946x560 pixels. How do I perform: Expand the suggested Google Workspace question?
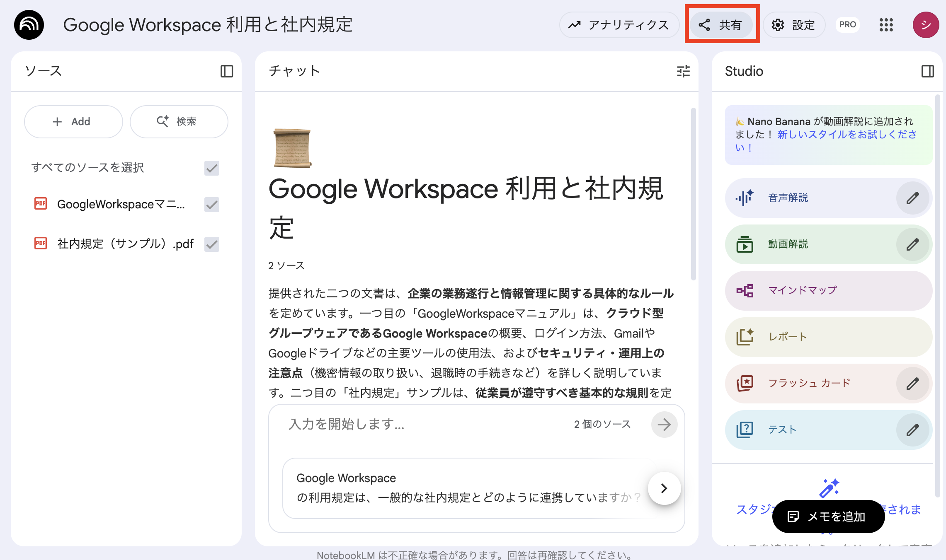(x=664, y=489)
